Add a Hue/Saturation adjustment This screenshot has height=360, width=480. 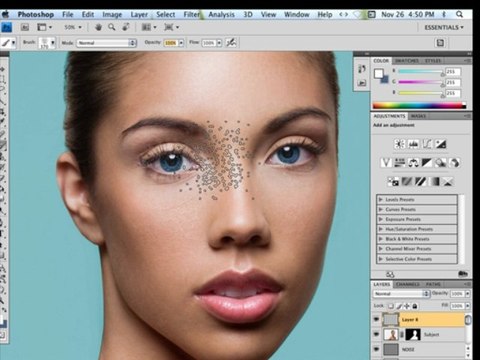click(400, 163)
